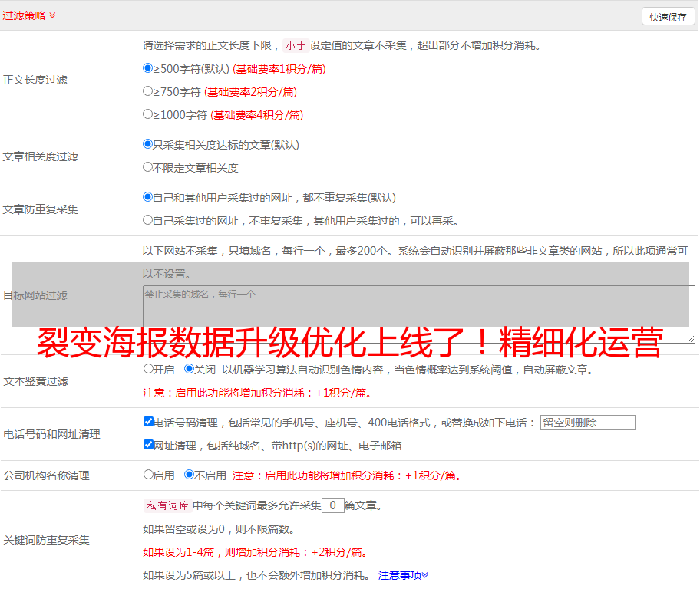Viewport: 700px width, 589px height.
Task: Toggle the 电话号码清理 checkbox
Action: tap(149, 422)
